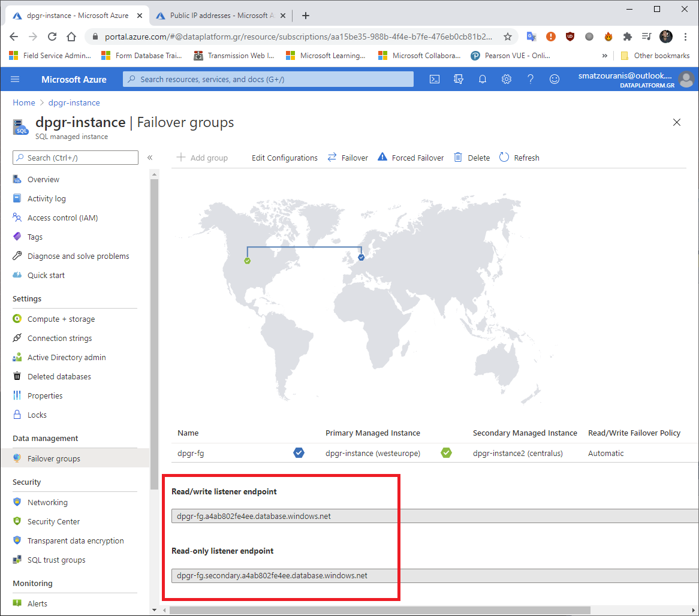Click the help question mark icon
The height and width of the screenshot is (616, 699).
tap(531, 78)
